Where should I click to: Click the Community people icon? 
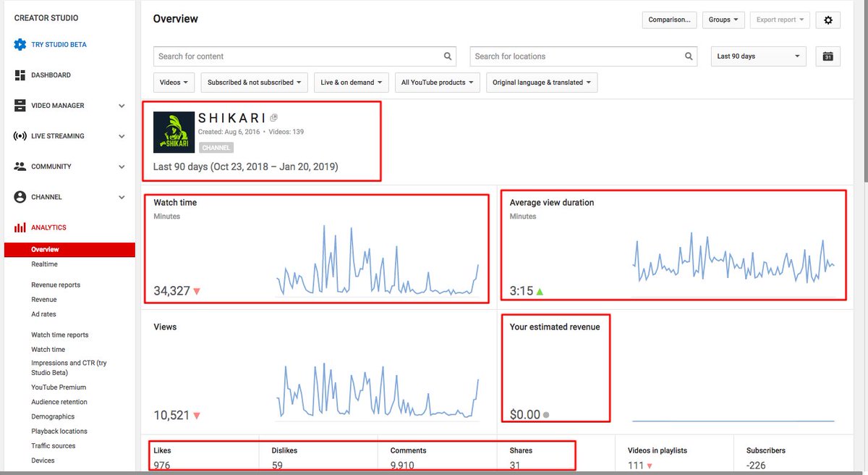[20, 167]
